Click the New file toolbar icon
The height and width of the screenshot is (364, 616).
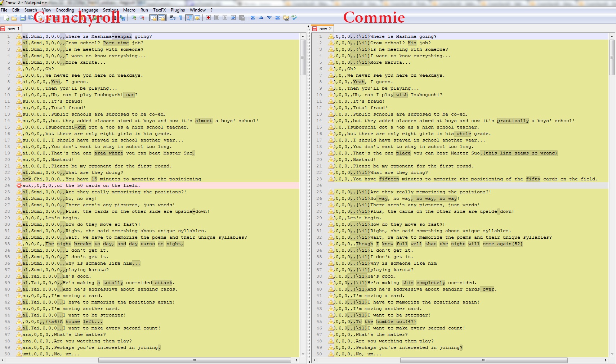tap(6, 18)
